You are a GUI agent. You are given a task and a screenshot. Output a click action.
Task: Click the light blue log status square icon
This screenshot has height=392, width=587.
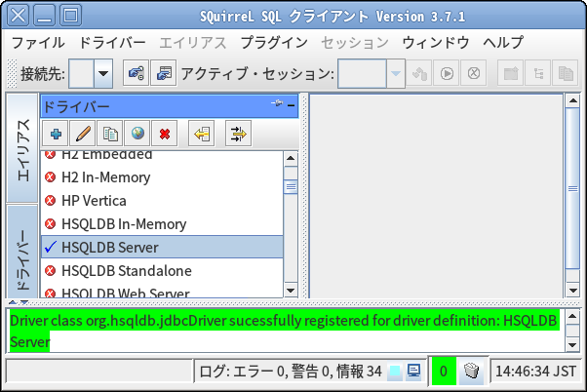pos(395,371)
